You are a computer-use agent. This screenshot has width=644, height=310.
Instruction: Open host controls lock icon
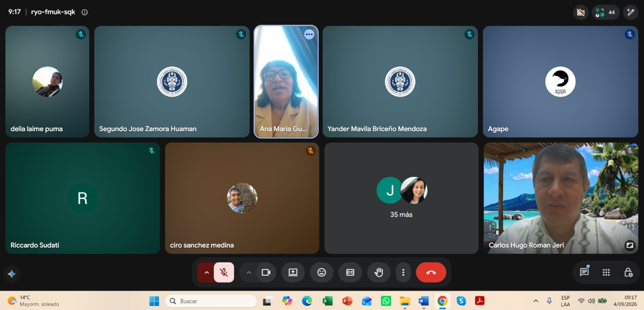click(x=628, y=272)
